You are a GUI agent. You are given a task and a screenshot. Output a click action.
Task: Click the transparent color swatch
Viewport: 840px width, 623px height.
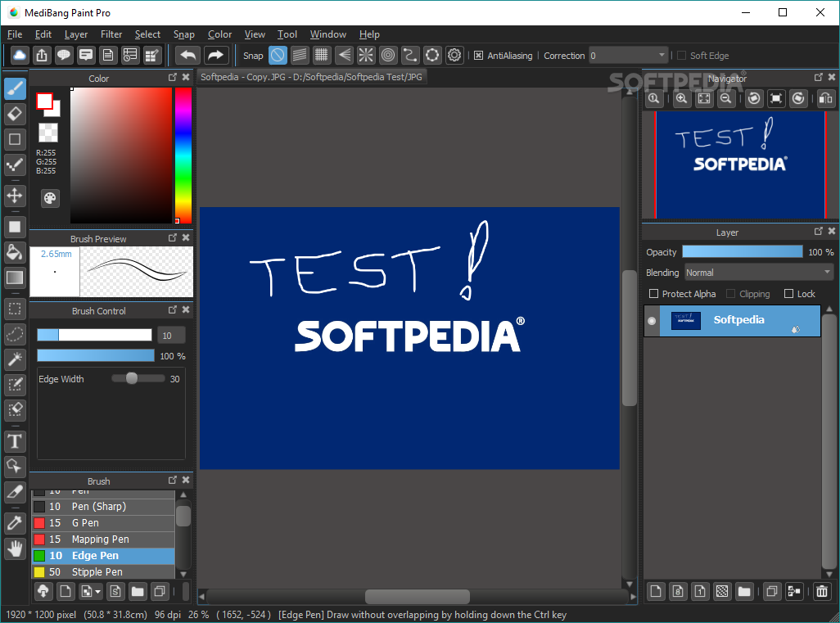(x=48, y=133)
